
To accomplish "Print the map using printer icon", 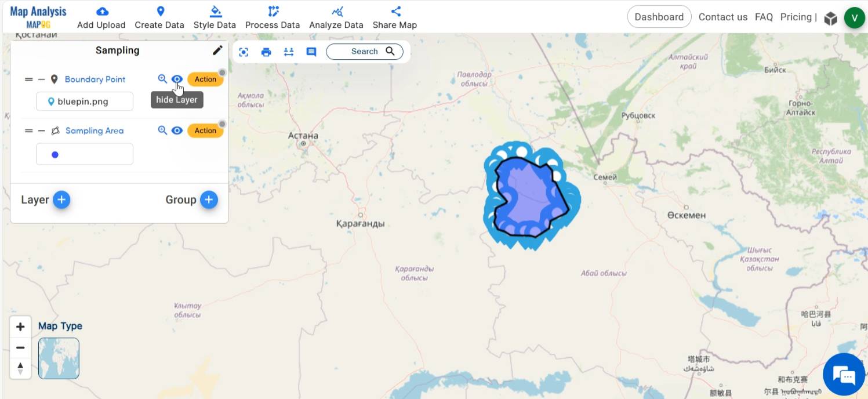I will pos(266,52).
